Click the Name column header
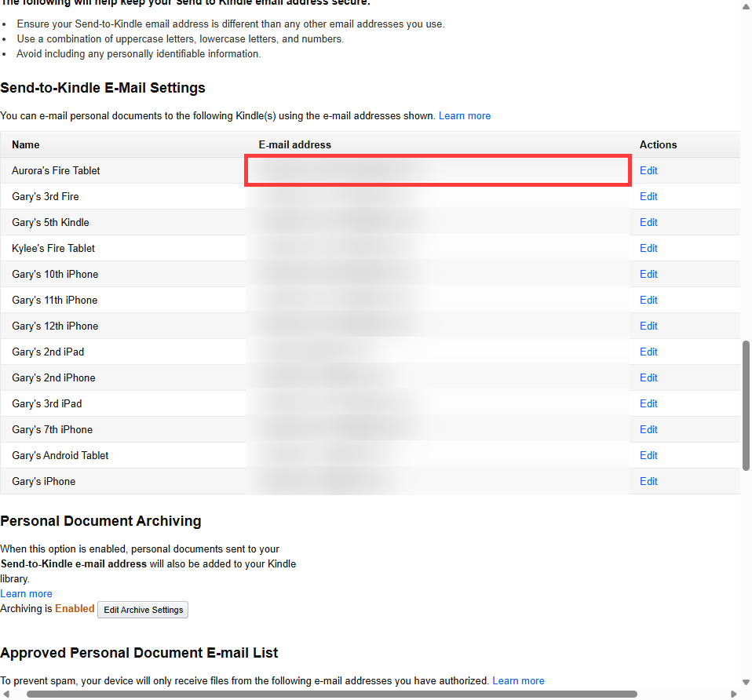 [x=25, y=145]
